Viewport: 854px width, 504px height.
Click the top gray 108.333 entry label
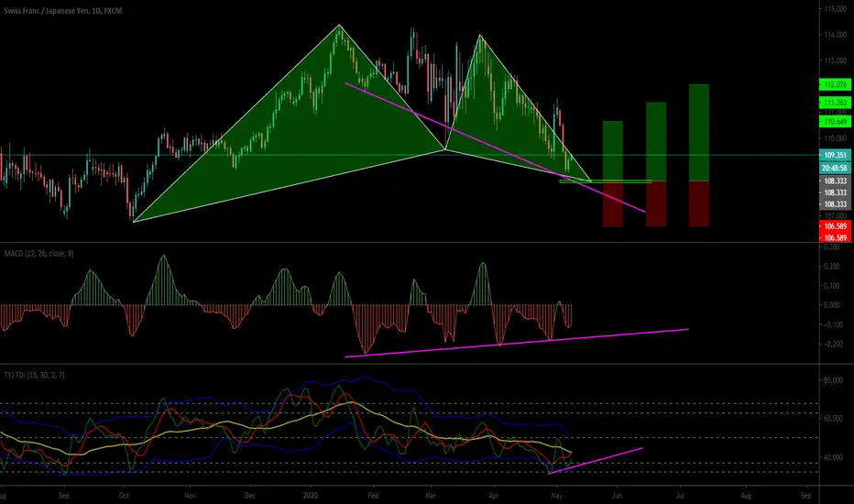pyautogui.click(x=835, y=181)
